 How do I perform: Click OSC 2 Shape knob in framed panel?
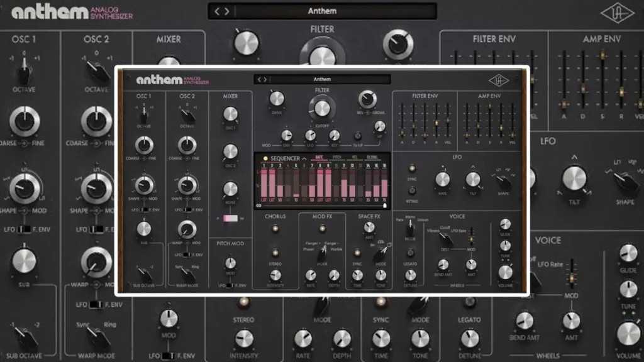(187, 185)
